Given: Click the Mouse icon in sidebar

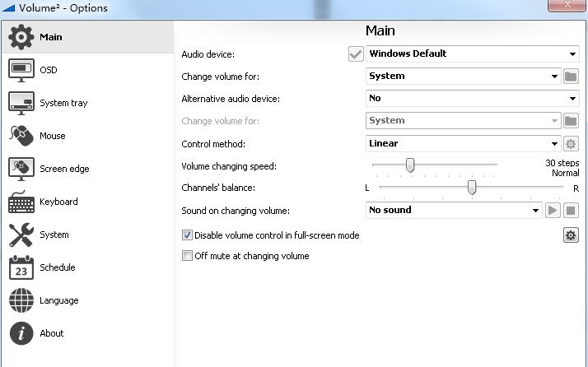Looking at the screenshot, I should coord(21,136).
